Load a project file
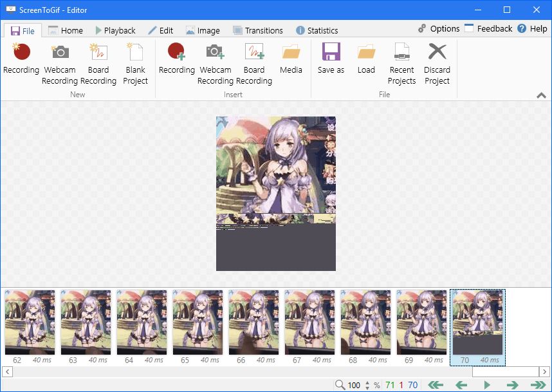Viewport: 552px width, 392px height. (366, 59)
